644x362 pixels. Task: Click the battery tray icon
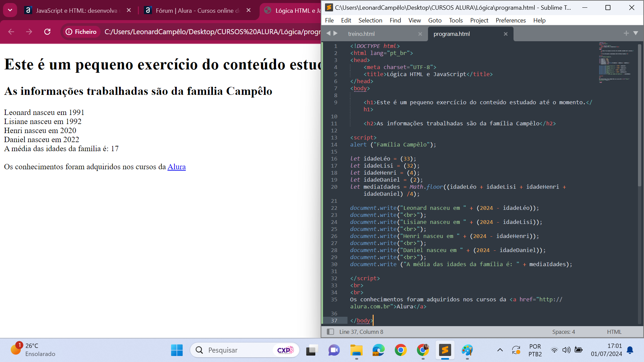click(578, 350)
